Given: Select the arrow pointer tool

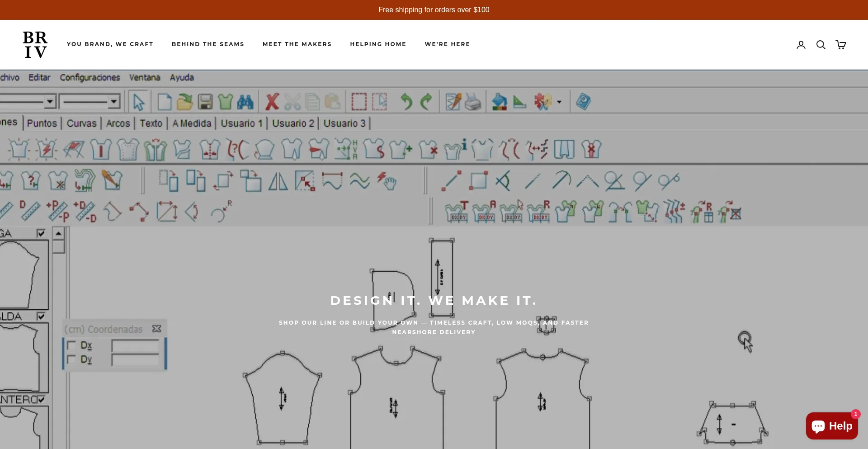Looking at the screenshot, I should click(138, 102).
